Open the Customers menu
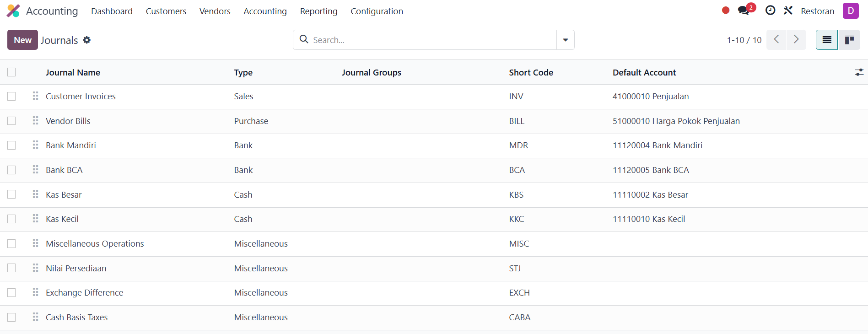This screenshot has height=334, width=868. (166, 11)
